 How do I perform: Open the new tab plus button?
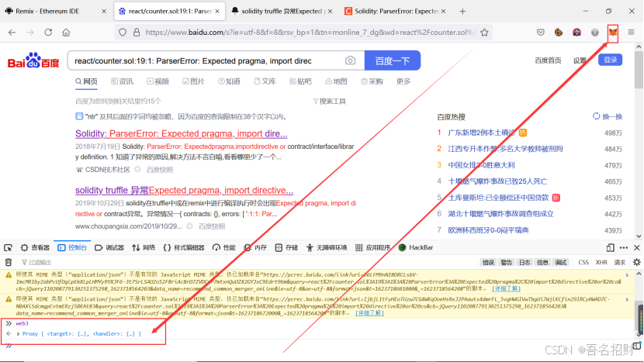462,11
